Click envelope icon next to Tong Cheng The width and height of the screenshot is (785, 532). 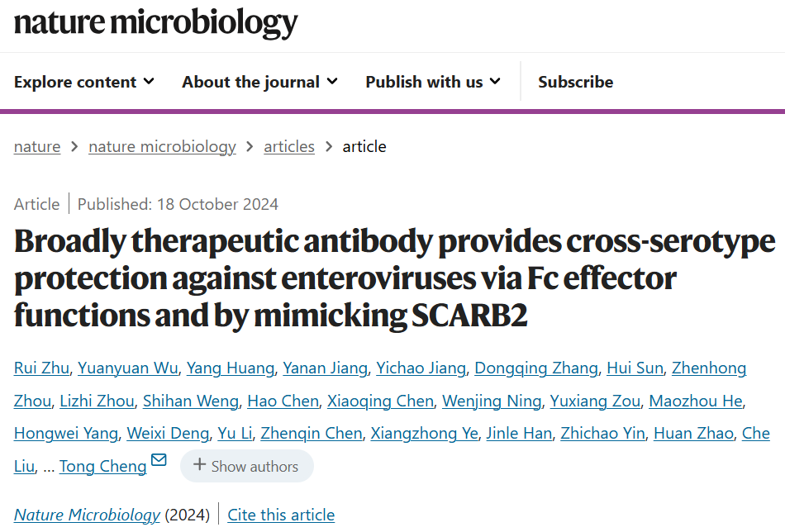[159, 461]
